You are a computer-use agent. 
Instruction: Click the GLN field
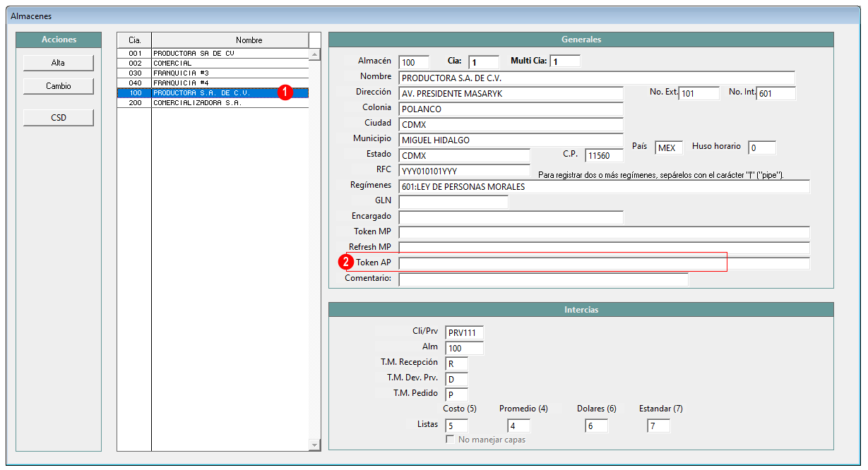pos(453,203)
